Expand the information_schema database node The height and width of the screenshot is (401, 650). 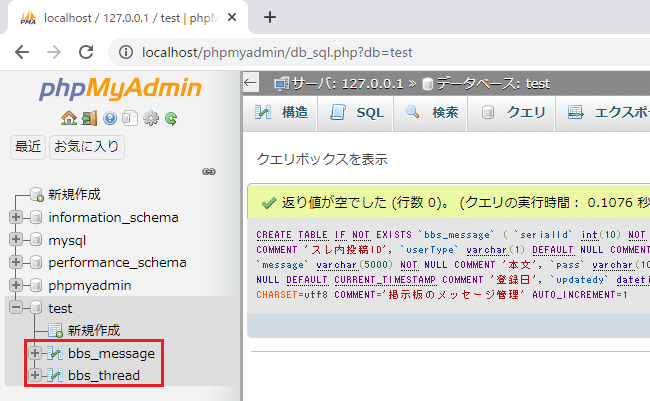16,217
